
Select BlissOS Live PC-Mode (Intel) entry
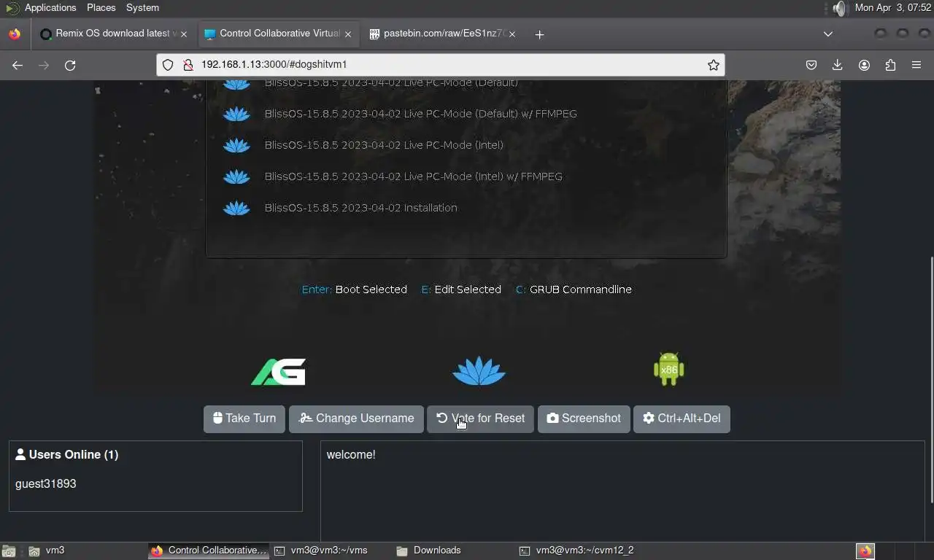[x=384, y=145]
